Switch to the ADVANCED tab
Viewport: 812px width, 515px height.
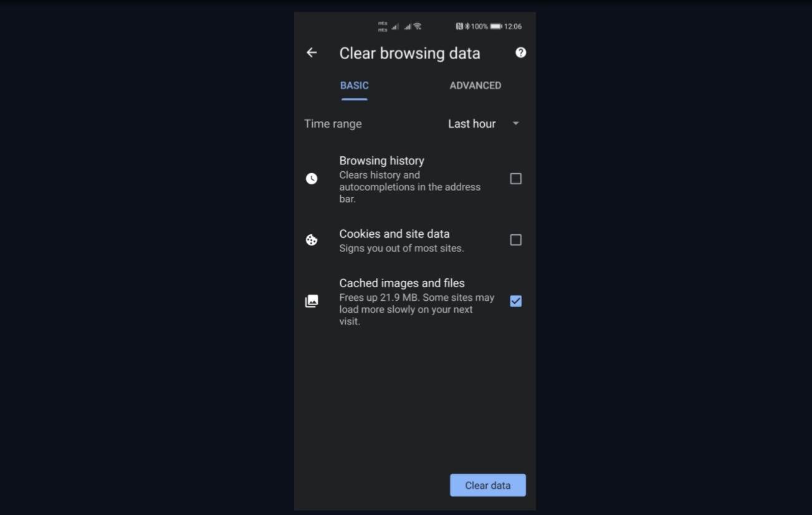click(475, 85)
